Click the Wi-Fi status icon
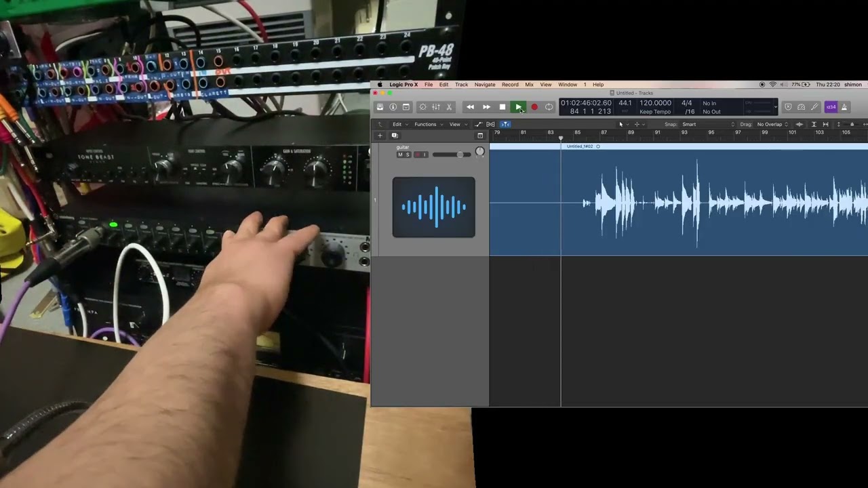This screenshot has width=868, height=488. (772, 85)
